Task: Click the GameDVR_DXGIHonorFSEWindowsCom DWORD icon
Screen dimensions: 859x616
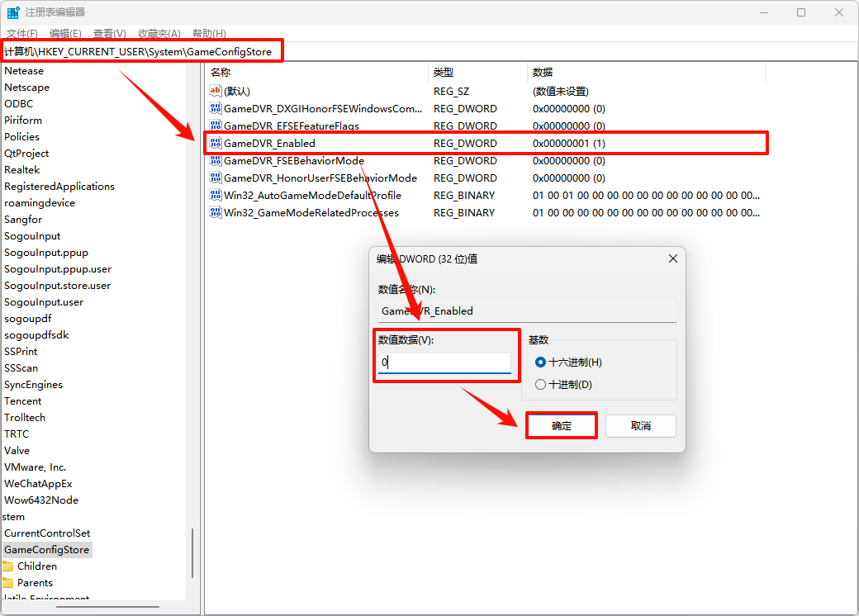Action: tap(213, 108)
